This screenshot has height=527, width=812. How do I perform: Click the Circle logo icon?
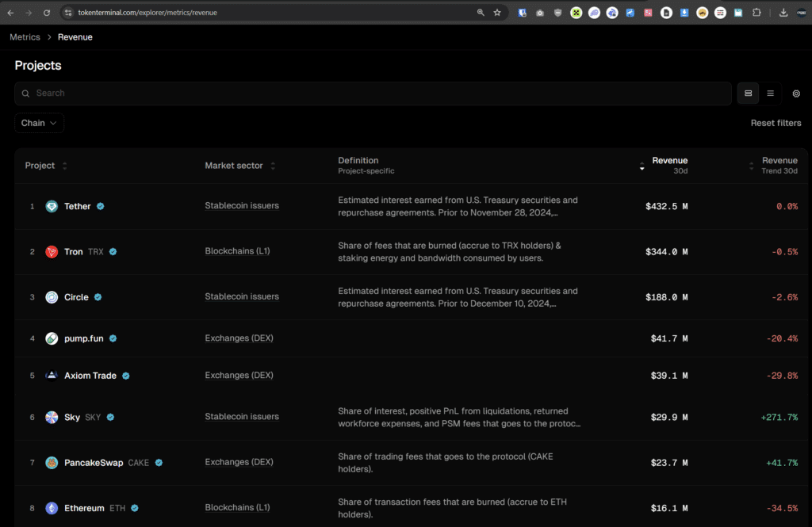coord(52,297)
